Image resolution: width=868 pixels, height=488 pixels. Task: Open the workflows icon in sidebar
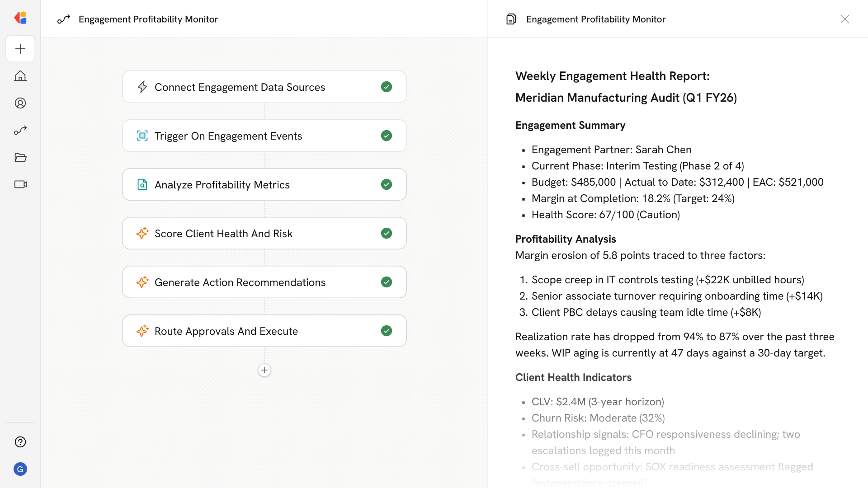[20, 130]
